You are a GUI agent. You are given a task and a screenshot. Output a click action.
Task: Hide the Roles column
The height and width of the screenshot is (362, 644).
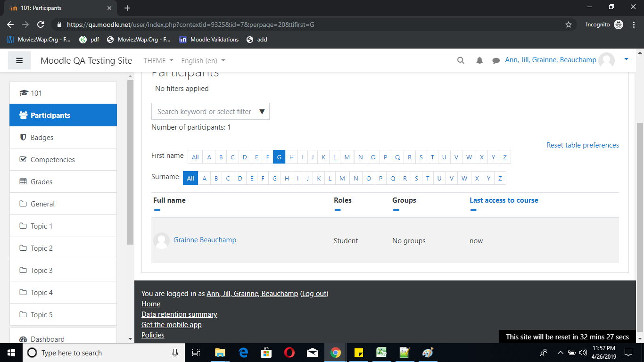338,210
